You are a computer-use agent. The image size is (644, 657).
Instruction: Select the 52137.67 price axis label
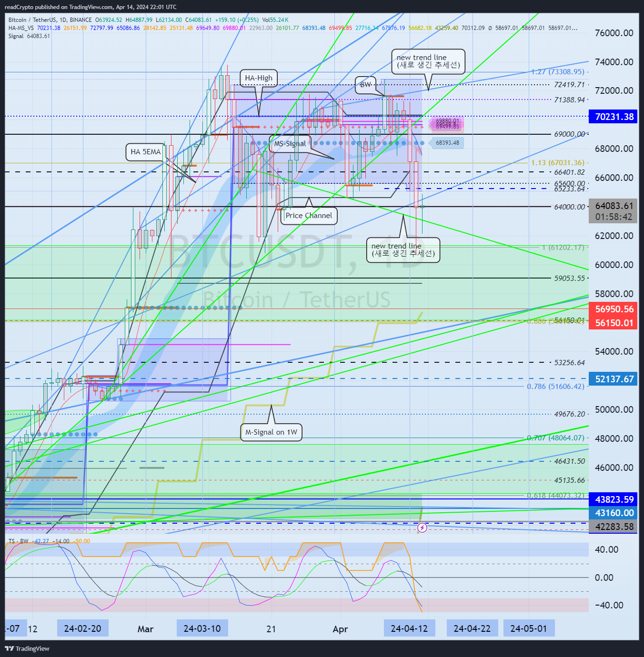coord(613,379)
